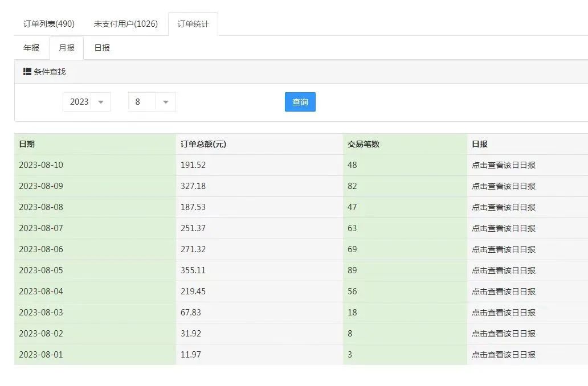The height and width of the screenshot is (386, 588).
Task: Open the daily report for 2023-08-05
Action: coord(505,270)
